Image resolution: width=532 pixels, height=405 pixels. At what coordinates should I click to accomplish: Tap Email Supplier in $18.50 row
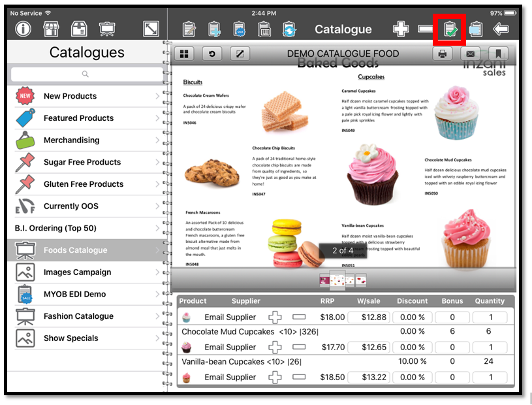pos(230,377)
